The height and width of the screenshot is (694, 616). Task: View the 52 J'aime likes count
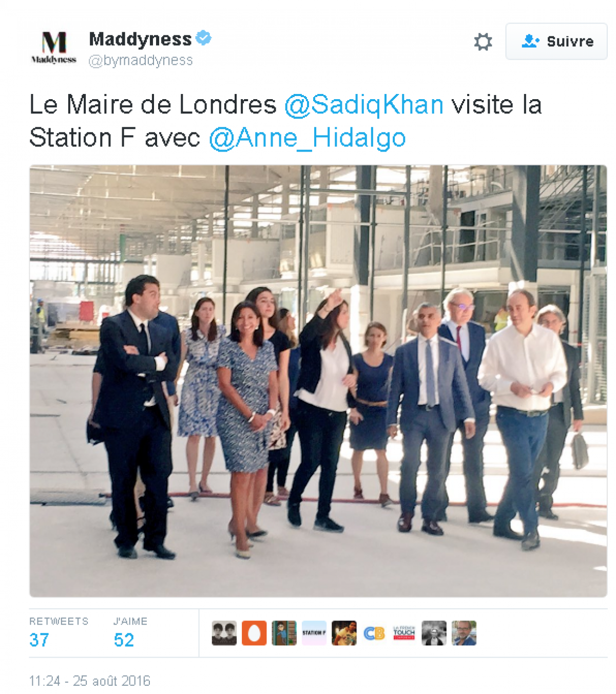pyautogui.click(x=124, y=640)
